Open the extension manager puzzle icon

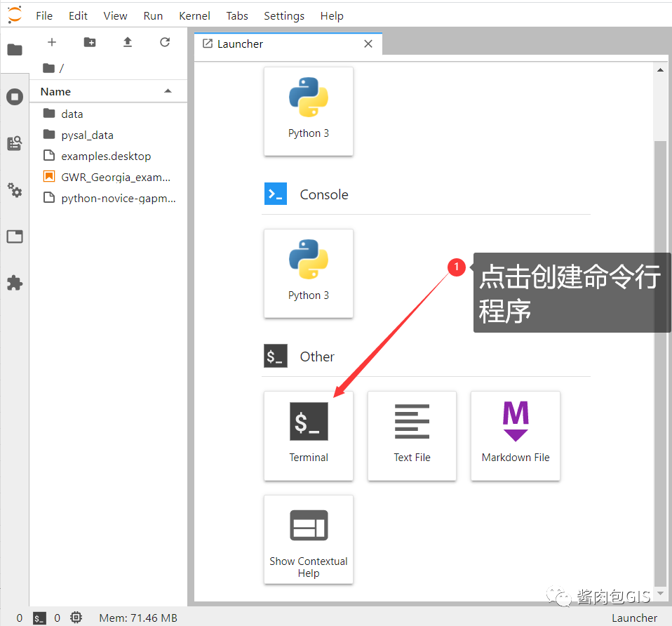pyautogui.click(x=15, y=283)
